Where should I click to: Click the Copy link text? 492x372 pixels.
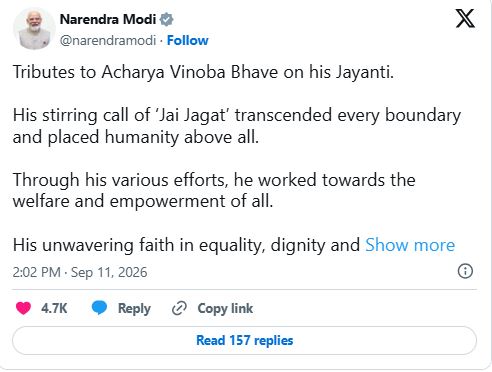(225, 308)
